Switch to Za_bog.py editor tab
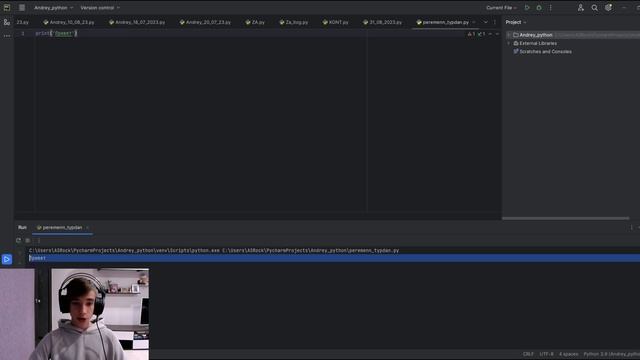 coord(294,22)
